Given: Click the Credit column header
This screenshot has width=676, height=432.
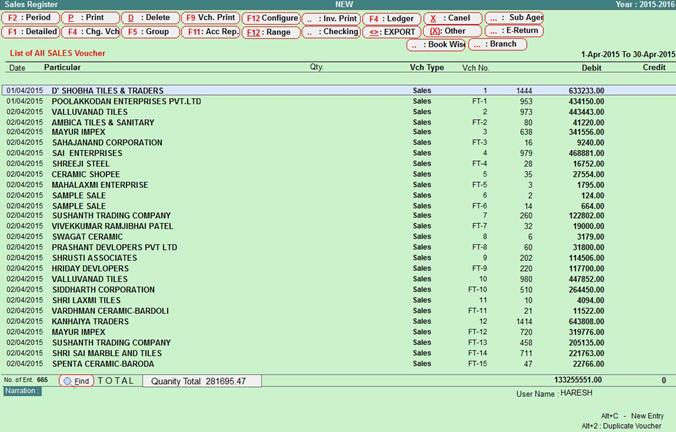Looking at the screenshot, I should click(x=654, y=67).
